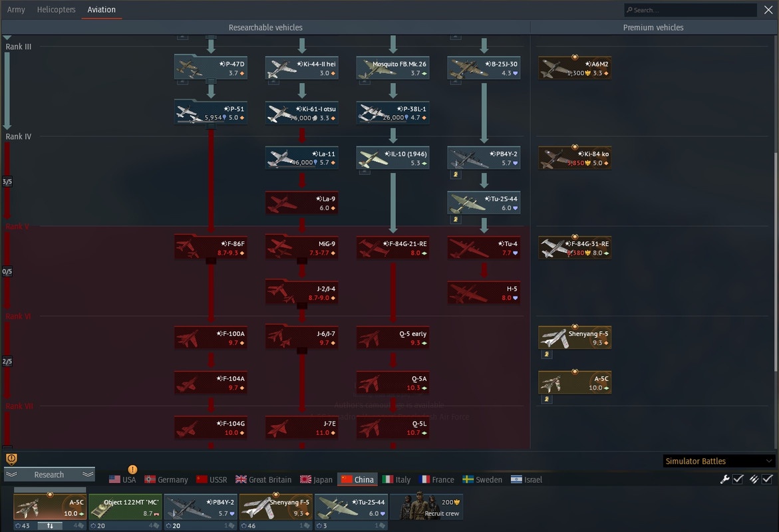Select the F-104G jet card
The width and height of the screenshot is (779, 532).
211,428
